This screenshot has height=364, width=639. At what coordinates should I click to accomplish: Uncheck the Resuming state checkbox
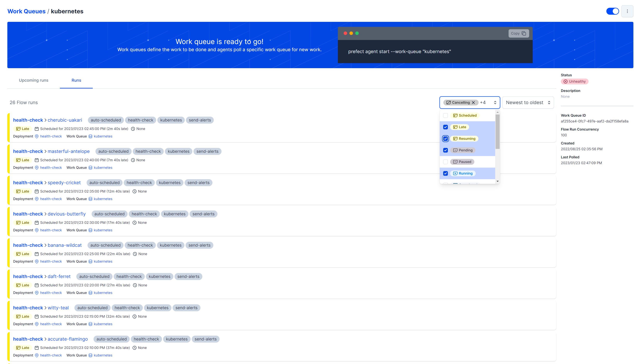coord(445,138)
